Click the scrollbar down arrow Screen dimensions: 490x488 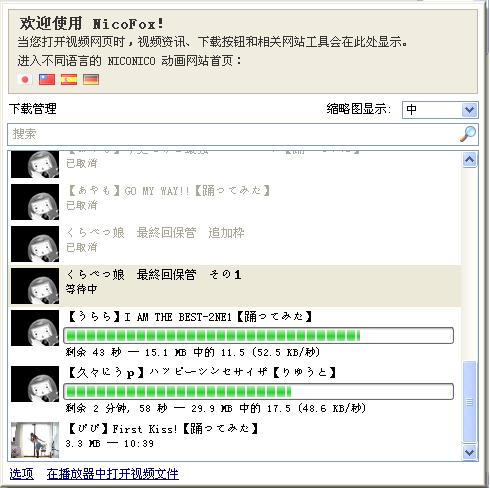[469, 453]
